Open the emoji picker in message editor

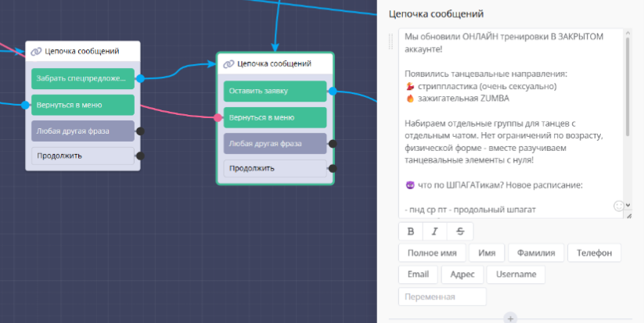619,206
